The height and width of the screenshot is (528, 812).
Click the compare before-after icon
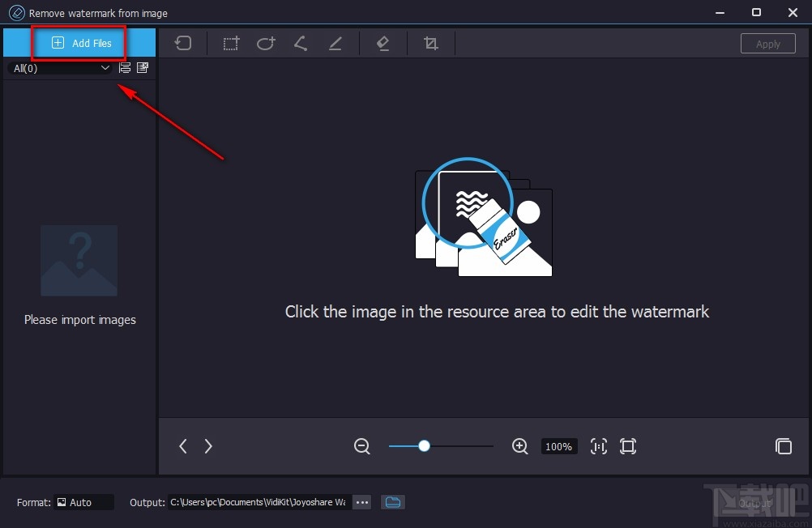click(x=784, y=446)
